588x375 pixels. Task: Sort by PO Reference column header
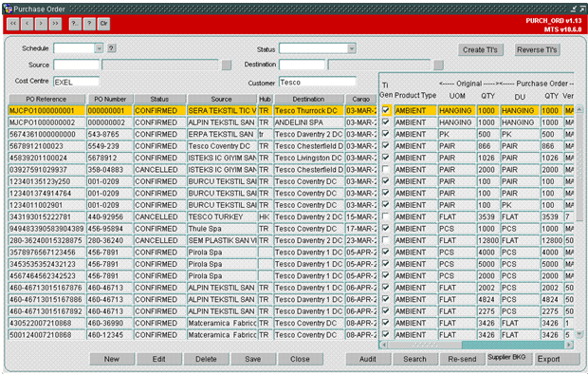[46, 99]
